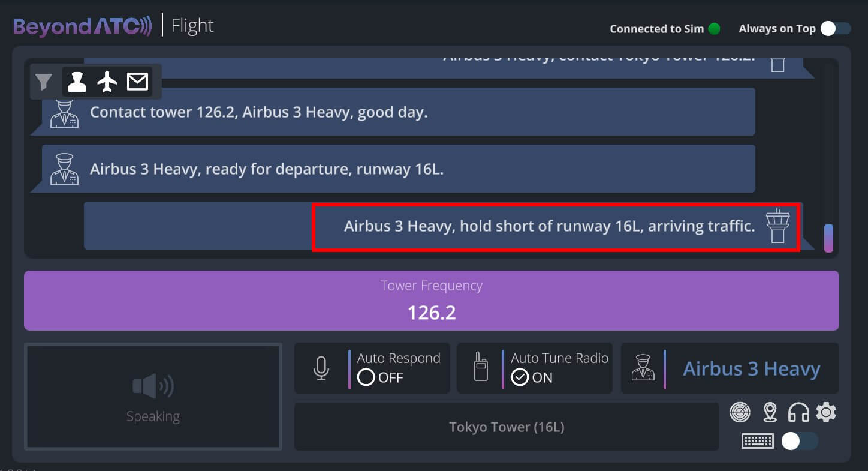Click the chat scrollbar thumb
Image resolution: width=868 pixels, height=471 pixels.
[828, 238]
